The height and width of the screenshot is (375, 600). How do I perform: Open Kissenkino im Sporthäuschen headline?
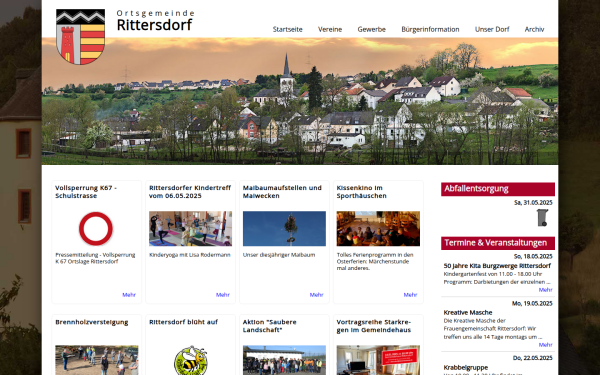(x=362, y=192)
